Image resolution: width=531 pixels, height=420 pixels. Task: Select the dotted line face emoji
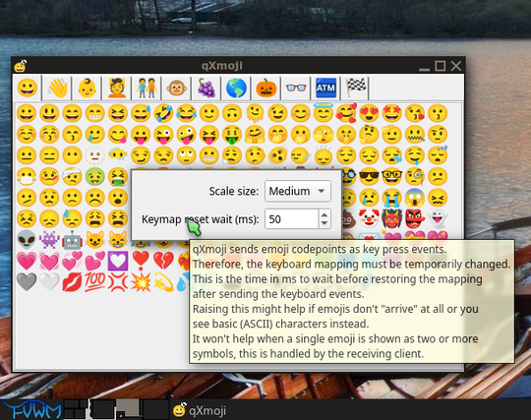tap(94, 155)
